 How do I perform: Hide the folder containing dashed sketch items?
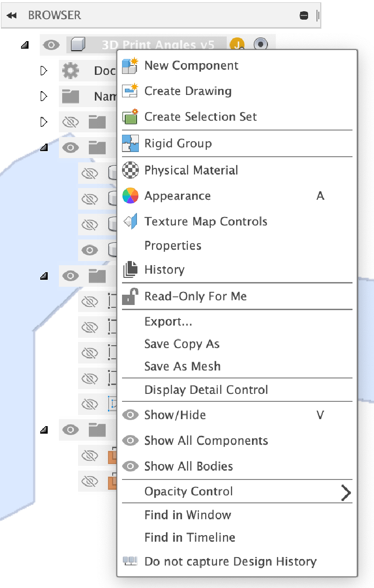tap(71, 276)
